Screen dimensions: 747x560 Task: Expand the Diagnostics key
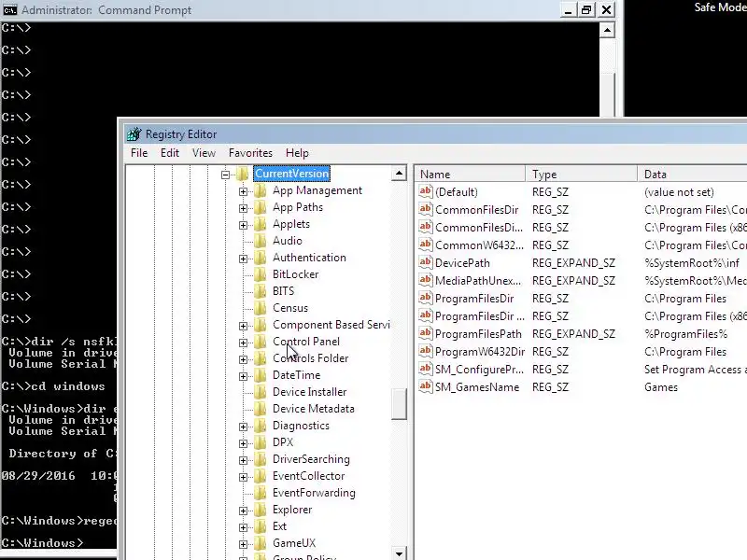[x=243, y=427]
